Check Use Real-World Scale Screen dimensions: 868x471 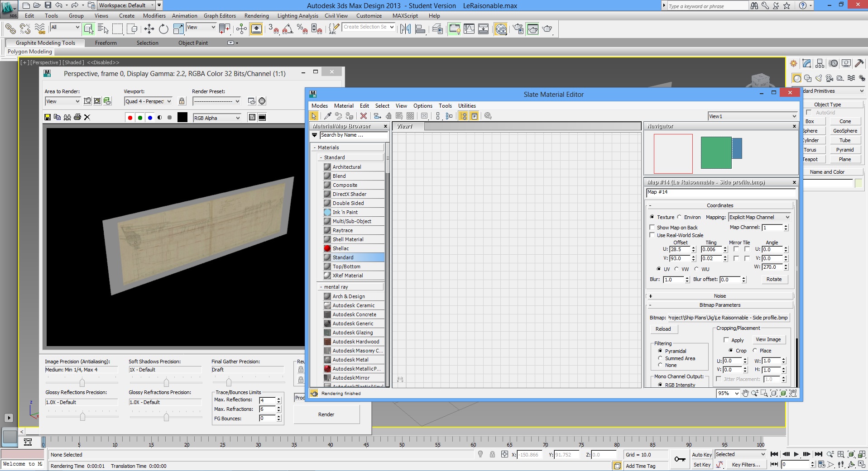pos(652,235)
